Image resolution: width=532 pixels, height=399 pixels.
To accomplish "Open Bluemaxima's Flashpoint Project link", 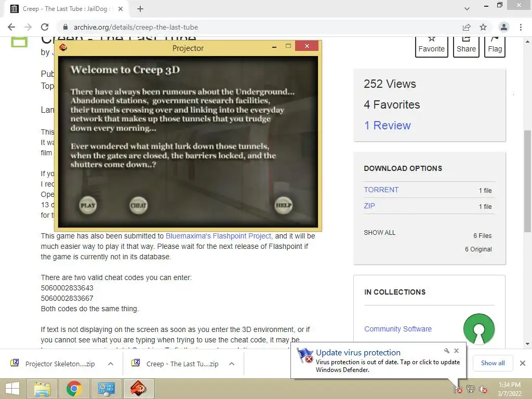I will coord(218,236).
